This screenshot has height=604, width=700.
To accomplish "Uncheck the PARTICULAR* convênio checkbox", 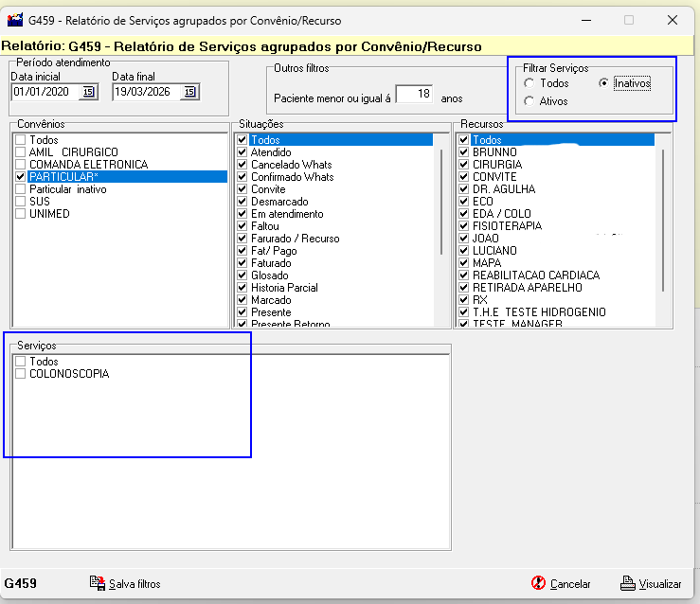I will [20, 177].
